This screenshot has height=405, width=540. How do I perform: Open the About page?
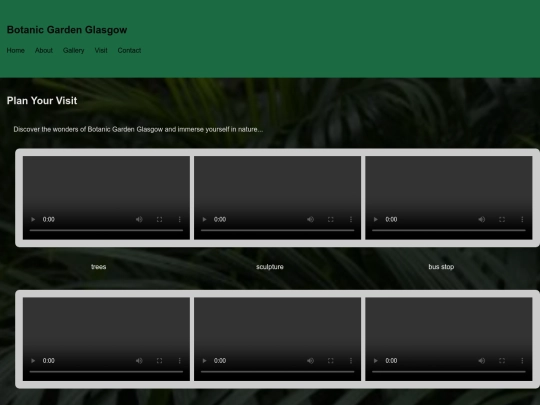[44, 51]
